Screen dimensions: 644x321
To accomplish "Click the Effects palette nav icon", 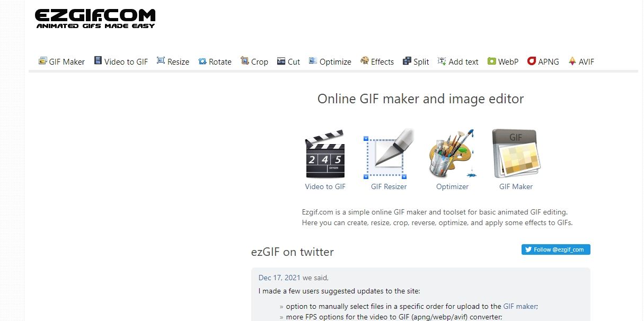I will pyautogui.click(x=365, y=61).
